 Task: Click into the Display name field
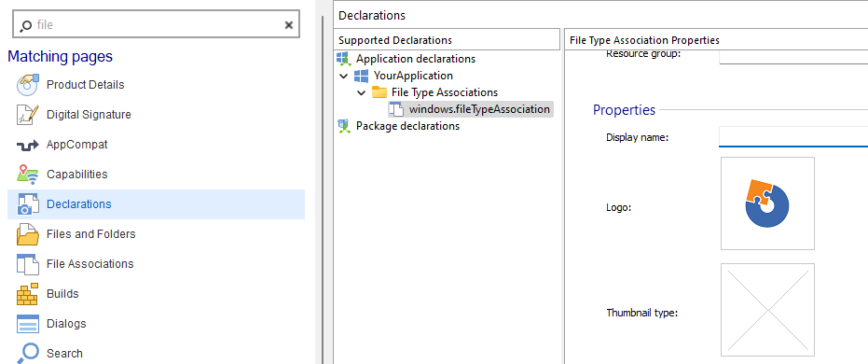pyautogui.click(x=793, y=137)
